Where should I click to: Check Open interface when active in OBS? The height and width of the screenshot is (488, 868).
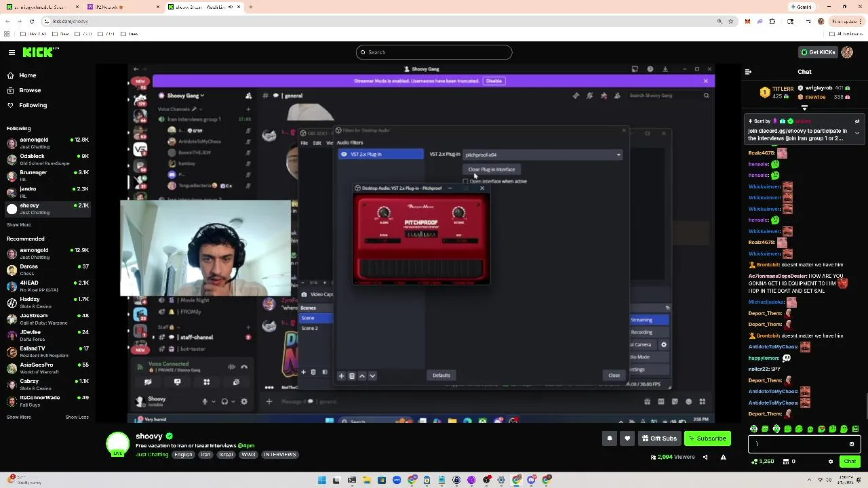tap(465, 182)
